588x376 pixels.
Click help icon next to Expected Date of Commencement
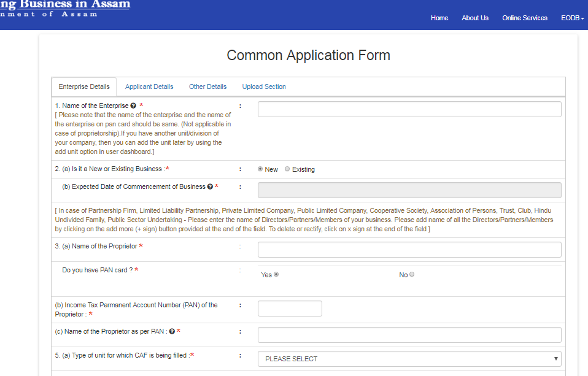(210, 187)
